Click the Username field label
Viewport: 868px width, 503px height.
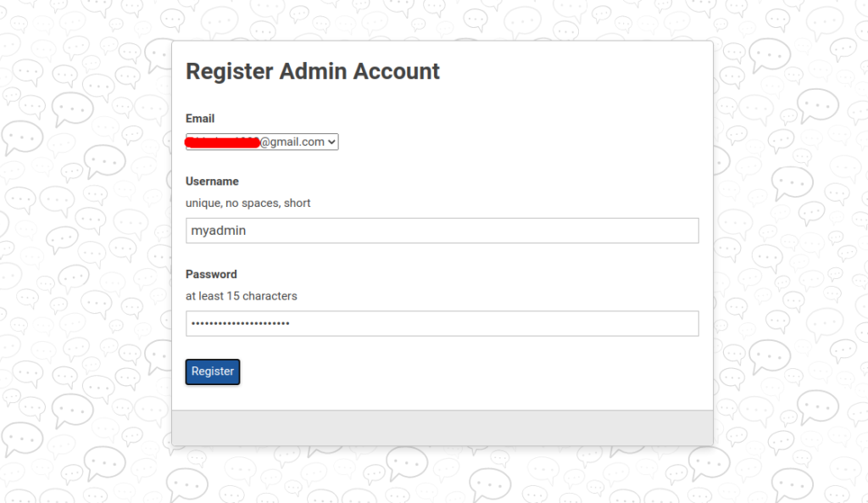coord(212,182)
